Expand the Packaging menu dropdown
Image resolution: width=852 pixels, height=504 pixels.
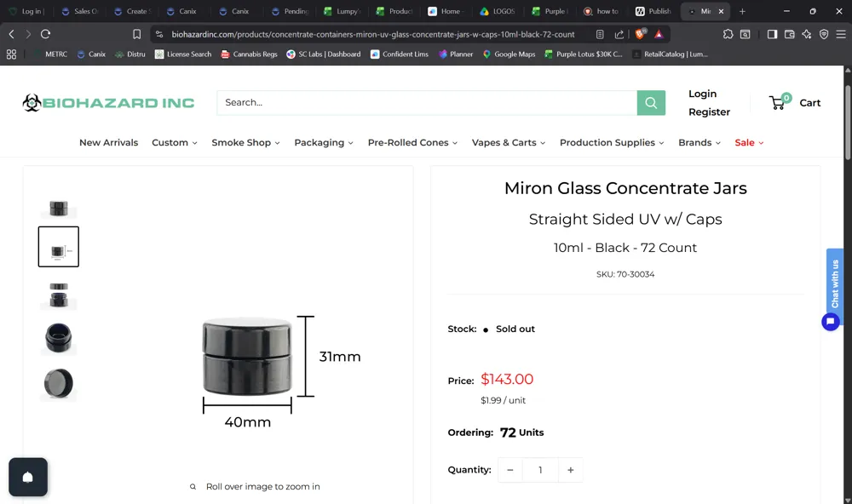324,142
